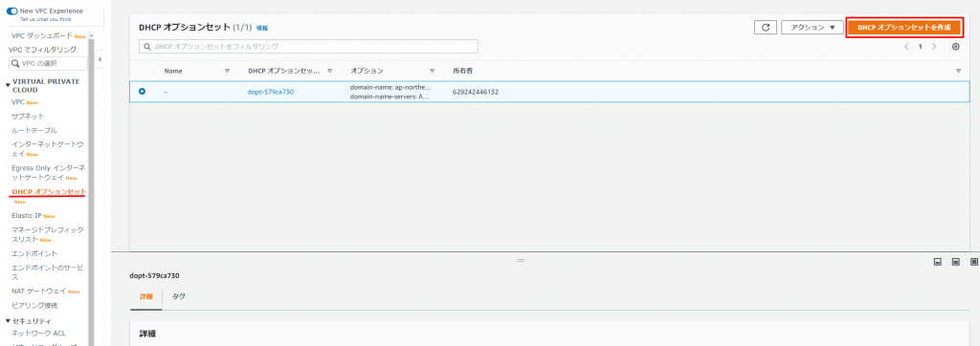The image size is (980, 346).
Task: Go to next page chevron
Action: pyautogui.click(x=934, y=47)
